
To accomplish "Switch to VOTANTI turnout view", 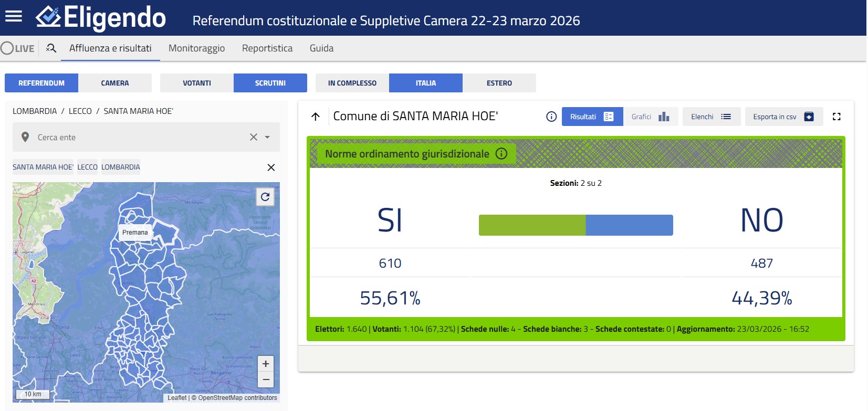I will [x=196, y=83].
